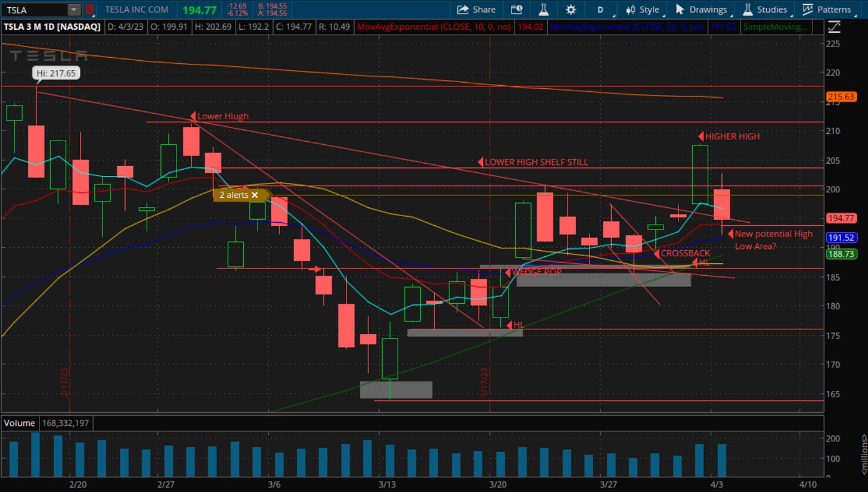Click the green 188.73 price bubble
This screenshot has width=868, height=492.
841,254
